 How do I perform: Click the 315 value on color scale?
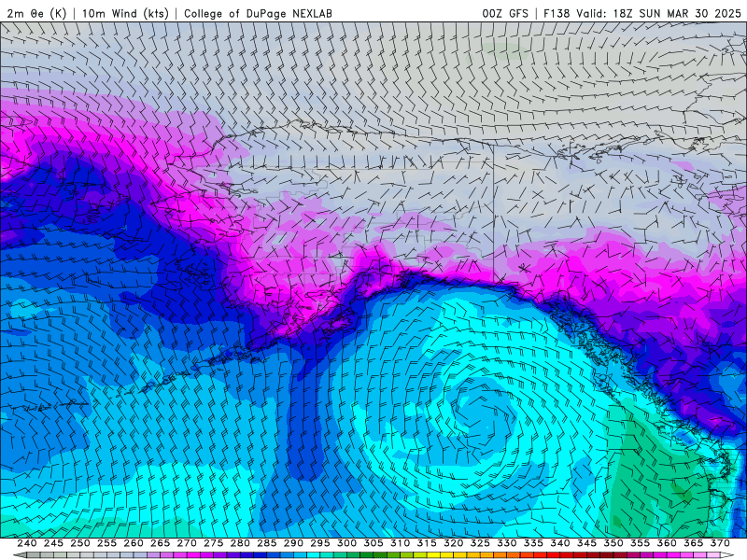pyautogui.click(x=427, y=543)
